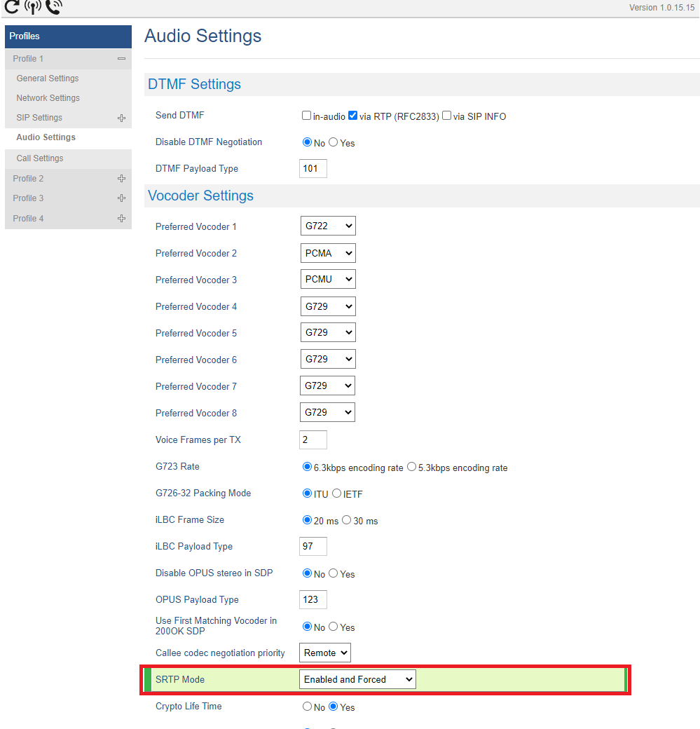Image resolution: width=700 pixels, height=729 pixels.
Task: Open the Network Settings link
Action: 48,98
